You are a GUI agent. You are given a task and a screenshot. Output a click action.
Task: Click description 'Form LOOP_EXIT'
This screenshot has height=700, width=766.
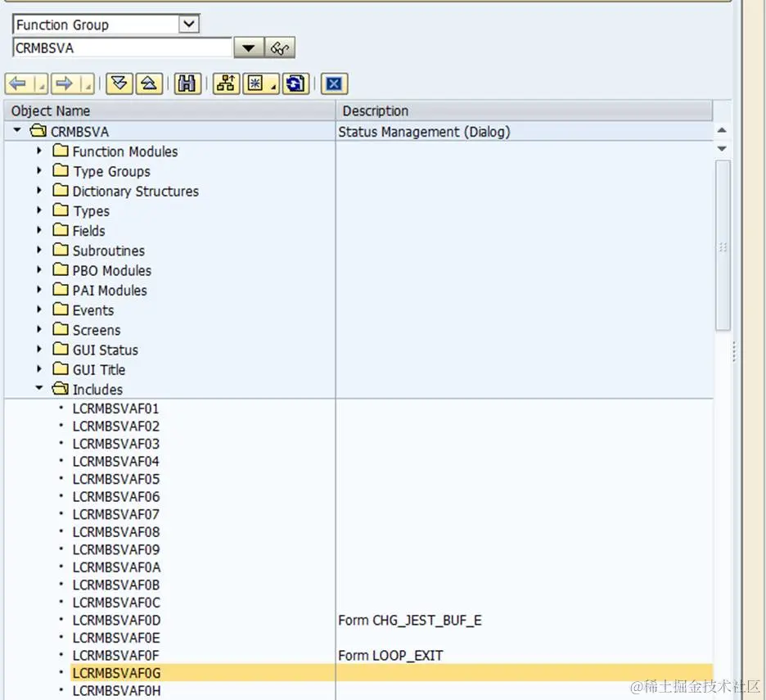(x=390, y=656)
